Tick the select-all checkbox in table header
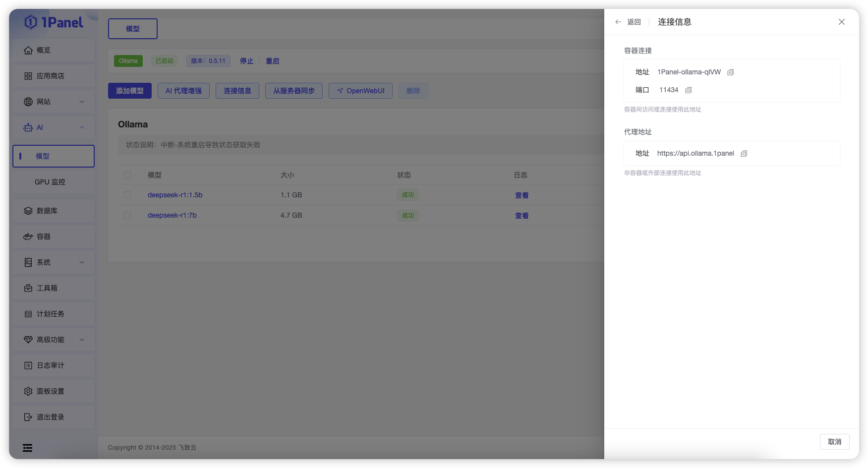 click(127, 175)
